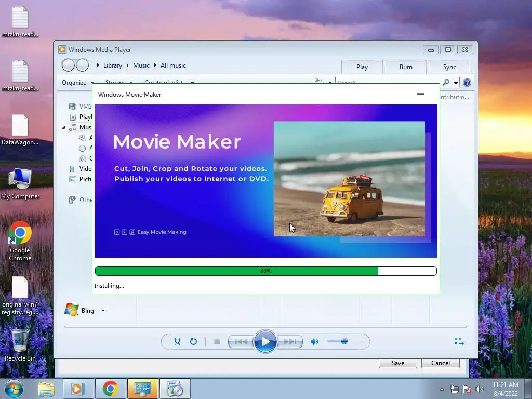Open the Windows Start menu

coord(14,389)
